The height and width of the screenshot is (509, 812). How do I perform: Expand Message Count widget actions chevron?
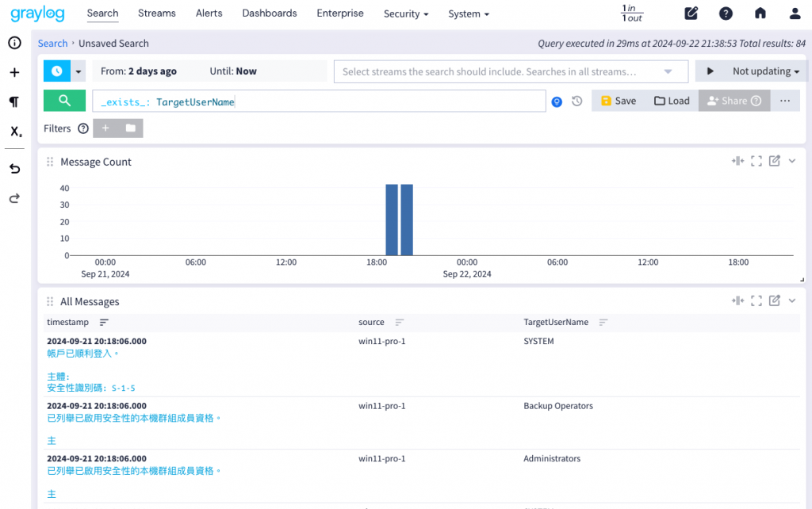click(792, 161)
